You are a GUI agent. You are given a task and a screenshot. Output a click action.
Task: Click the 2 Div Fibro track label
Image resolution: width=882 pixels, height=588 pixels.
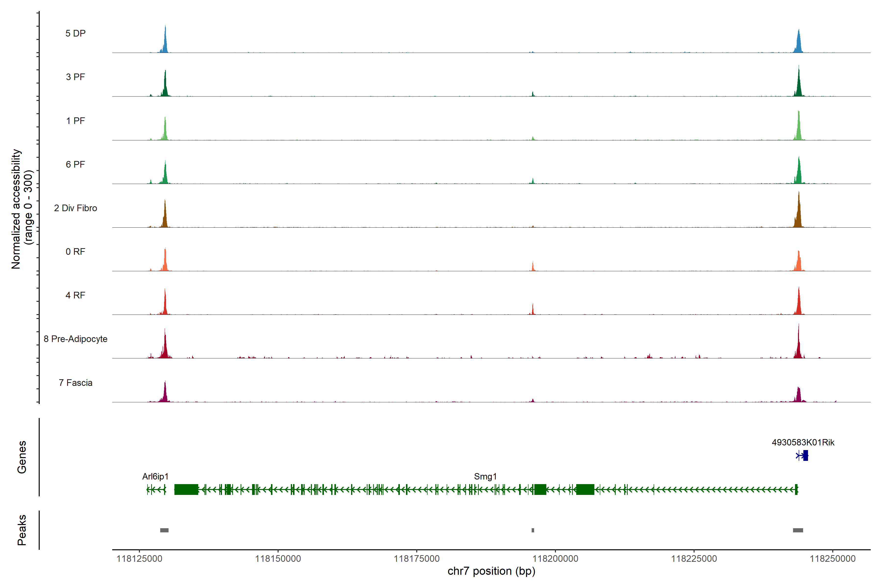pos(75,208)
